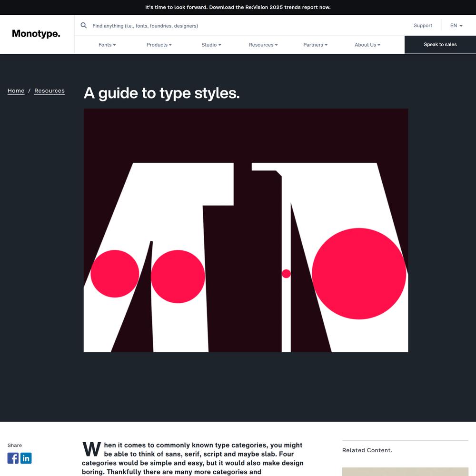
Task: Expand the Products menu
Action: (159, 45)
